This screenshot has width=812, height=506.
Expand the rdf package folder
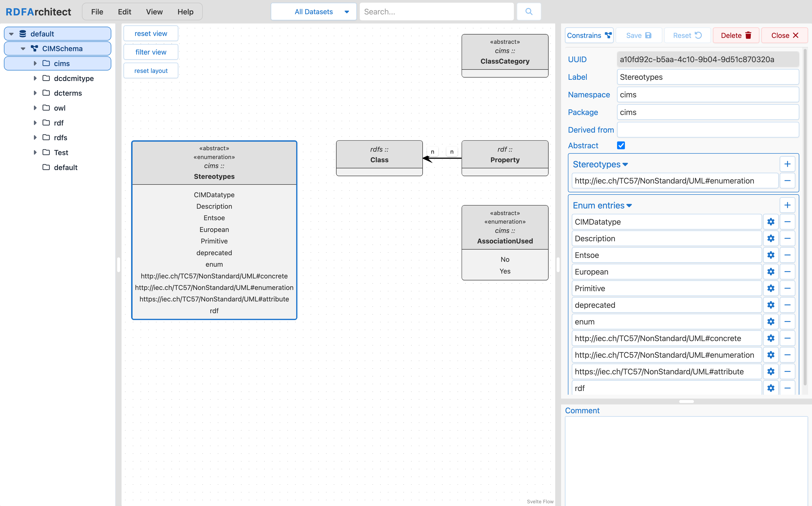click(35, 123)
